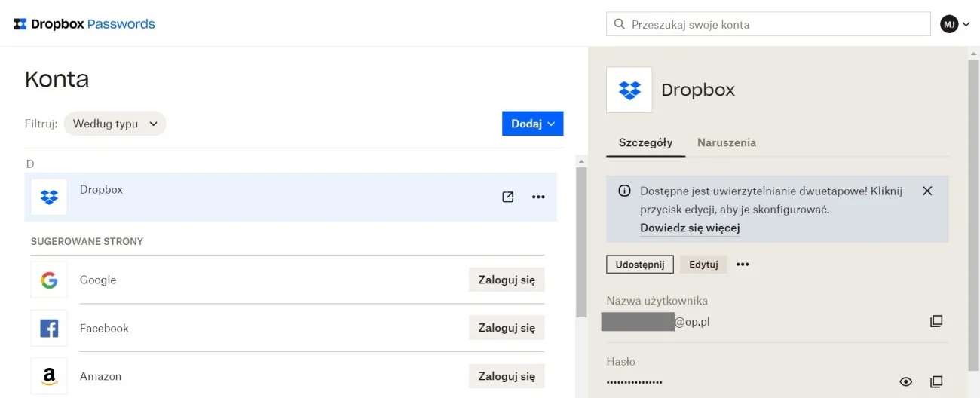The width and height of the screenshot is (980, 398).
Task: Switch to the Szczegóły tab
Action: coord(645,142)
